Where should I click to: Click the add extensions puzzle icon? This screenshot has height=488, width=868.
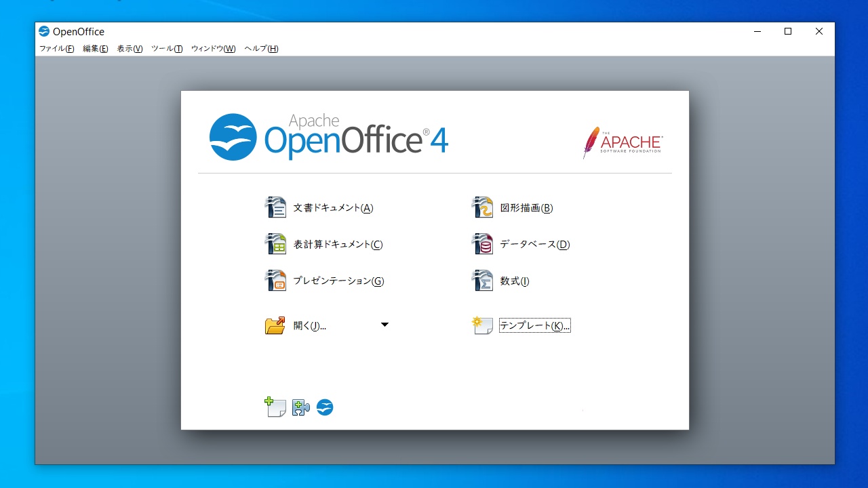[x=301, y=407]
